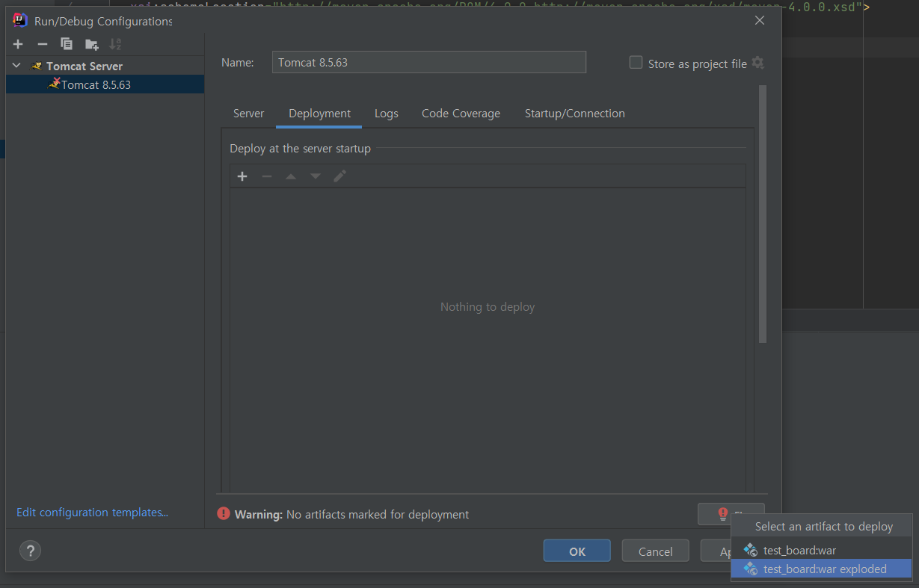
Task: Click the OK button
Action: [577, 551]
